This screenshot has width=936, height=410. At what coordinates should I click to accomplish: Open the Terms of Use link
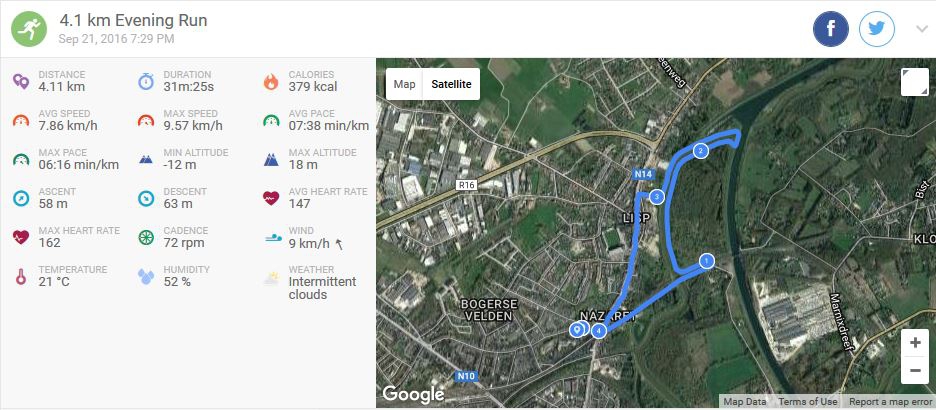coord(808,402)
